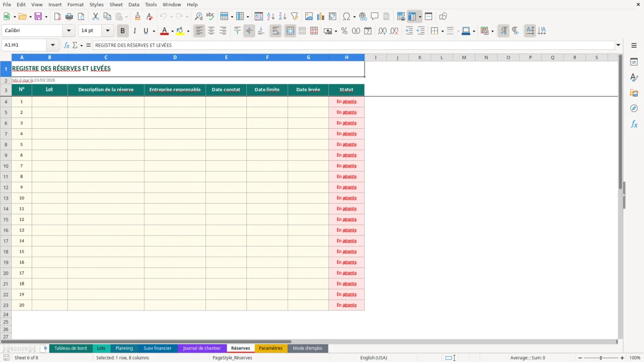Click the formula input line

354,45
